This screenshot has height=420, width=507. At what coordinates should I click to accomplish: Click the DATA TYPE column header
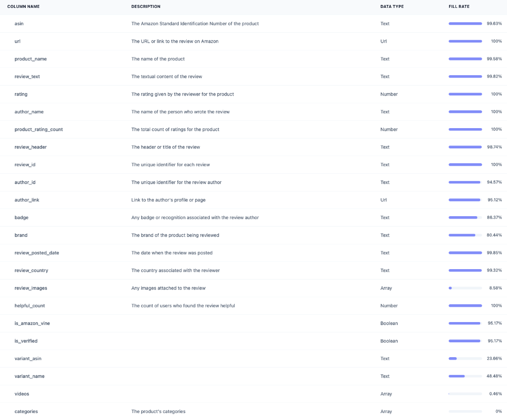[391, 6]
